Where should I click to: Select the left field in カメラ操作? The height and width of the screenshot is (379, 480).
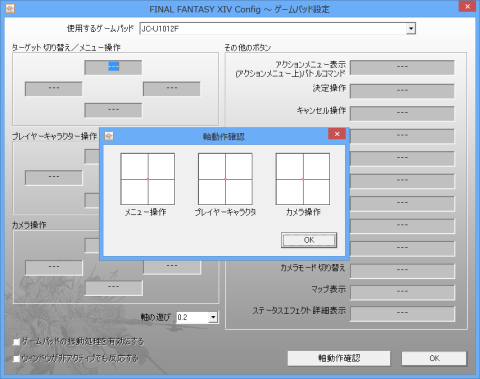[54, 268]
